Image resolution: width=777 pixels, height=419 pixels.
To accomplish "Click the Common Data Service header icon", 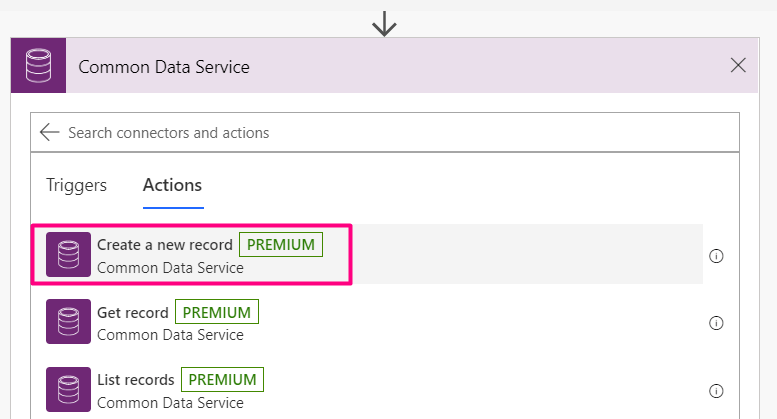I will [x=38, y=66].
